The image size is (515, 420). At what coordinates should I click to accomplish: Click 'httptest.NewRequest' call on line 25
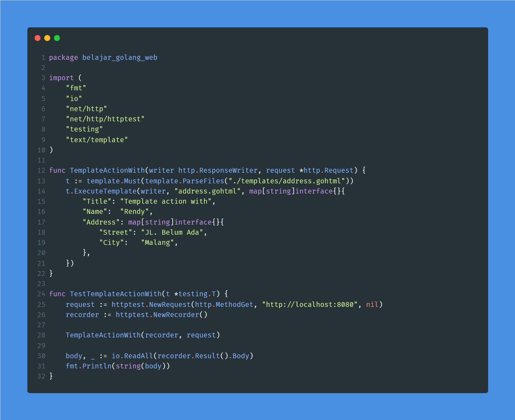(x=151, y=304)
